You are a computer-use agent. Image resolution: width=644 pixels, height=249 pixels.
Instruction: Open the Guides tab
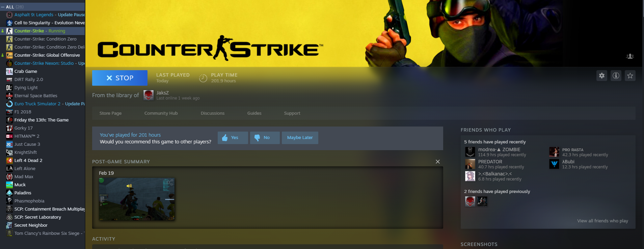[x=254, y=113]
